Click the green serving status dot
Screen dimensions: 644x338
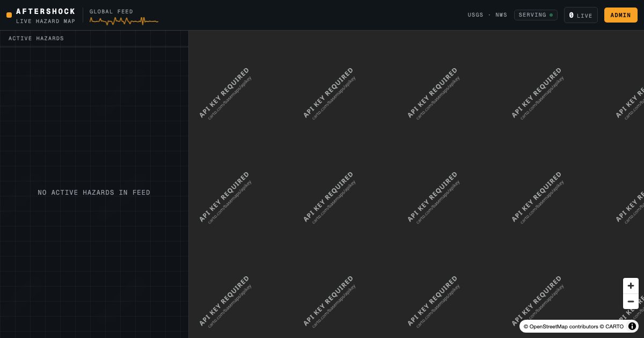tap(551, 15)
